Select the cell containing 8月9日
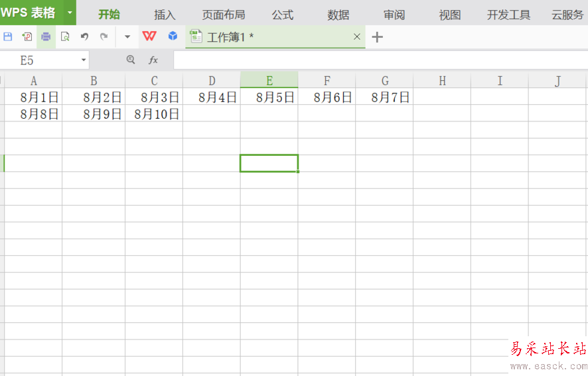 pyautogui.click(x=94, y=113)
